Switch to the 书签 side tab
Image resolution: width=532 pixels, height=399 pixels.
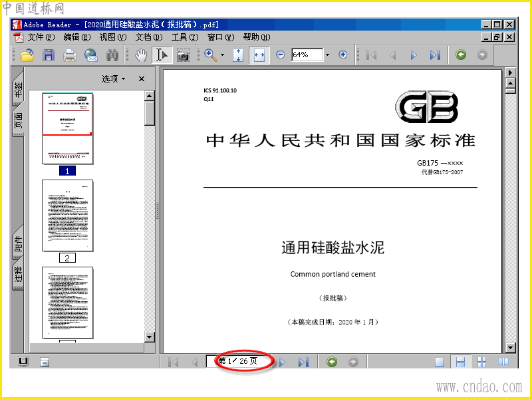coord(18,89)
